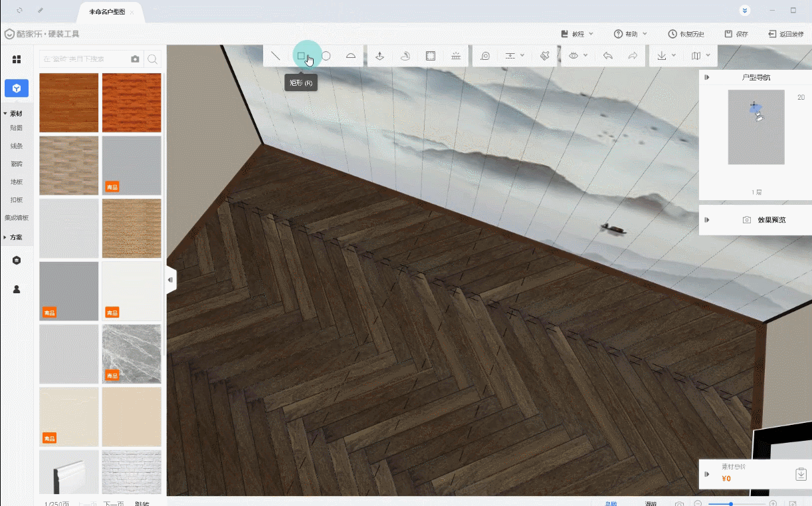Select the arc shape tool

tap(351, 57)
